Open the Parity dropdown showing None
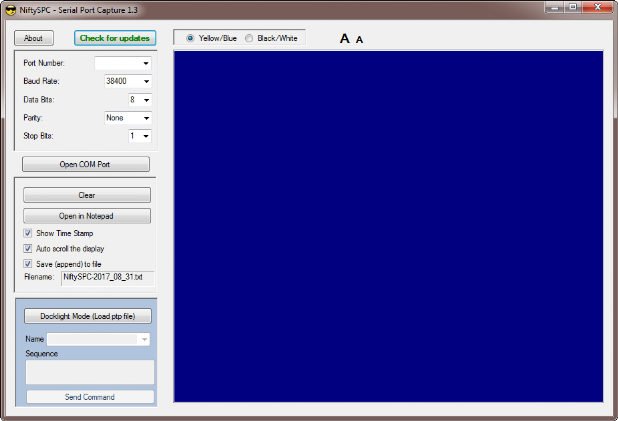 coord(128,118)
